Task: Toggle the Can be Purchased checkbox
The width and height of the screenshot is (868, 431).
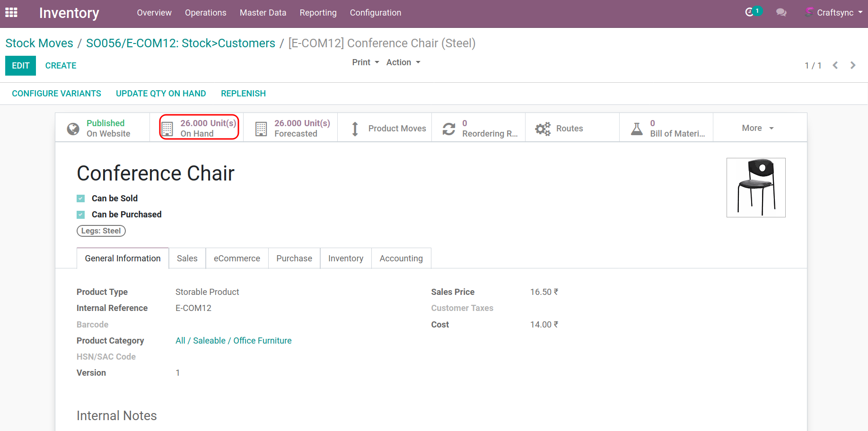Action: pos(81,215)
